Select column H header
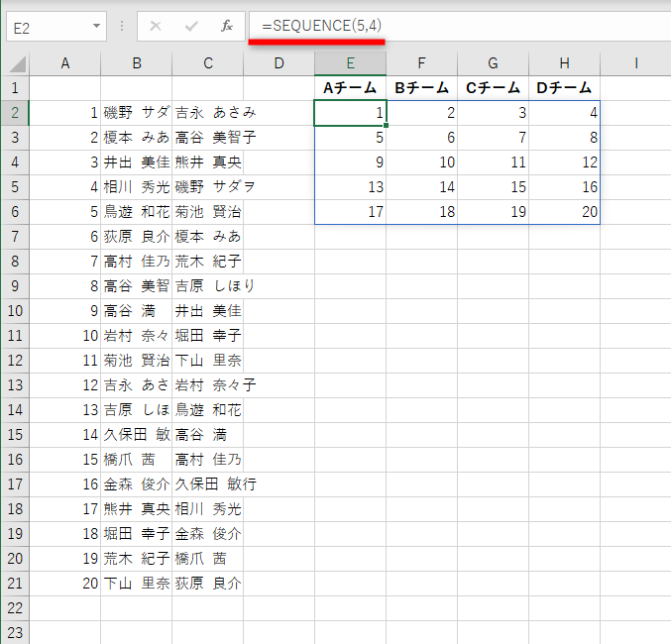The width and height of the screenshot is (671, 644). pyautogui.click(x=564, y=63)
